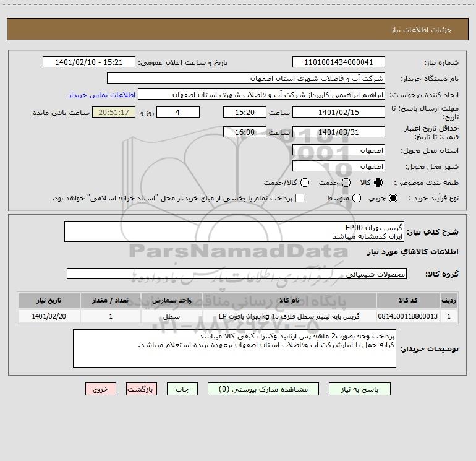Click the تعداد / مقدار column header
Image resolution: width=476 pixels, height=461 pixels.
click(x=111, y=300)
